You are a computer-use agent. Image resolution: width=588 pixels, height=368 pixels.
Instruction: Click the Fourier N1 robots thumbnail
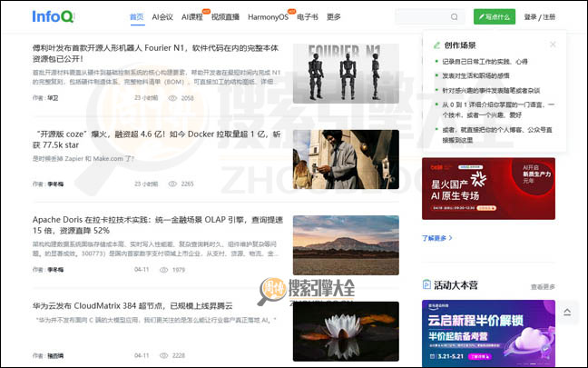click(x=346, y=74)
